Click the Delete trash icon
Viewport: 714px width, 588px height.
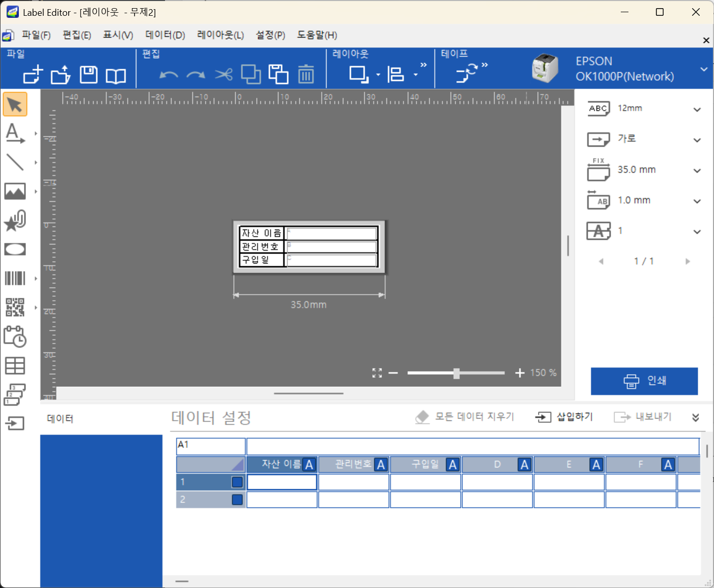[306, 74]
